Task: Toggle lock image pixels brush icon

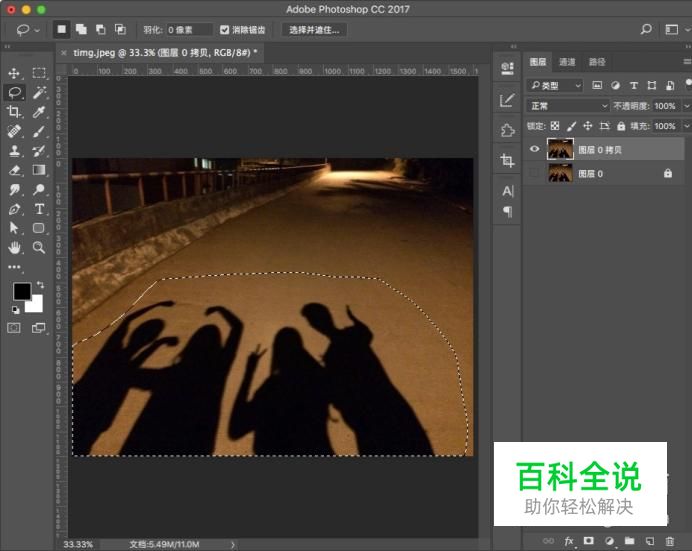Action: click(572, 126)
